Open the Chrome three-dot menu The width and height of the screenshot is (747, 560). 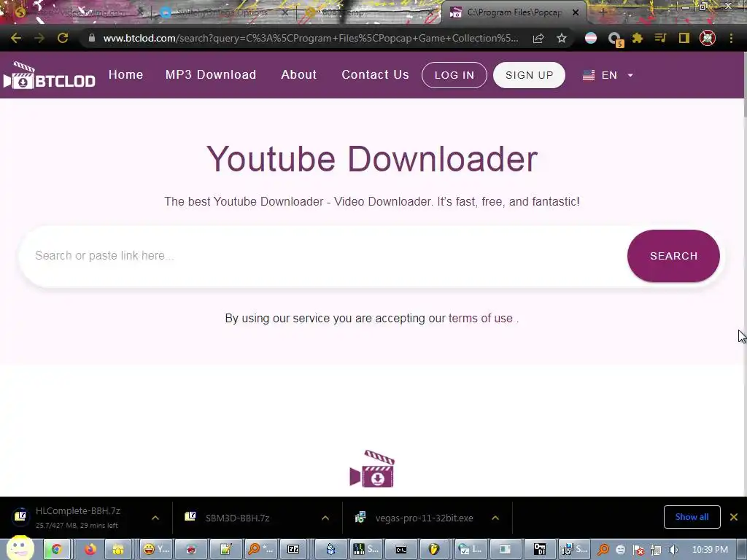pyautogui.click(x=731, y=38)
